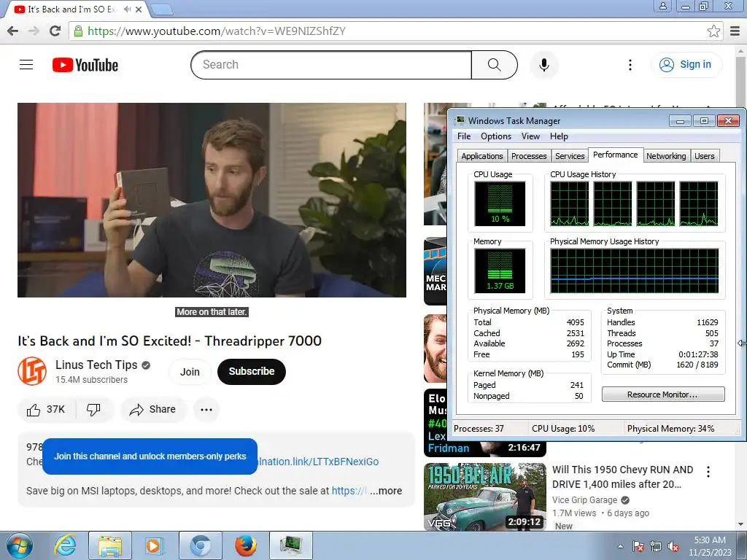Click the Chrome profile user icon
747x560 pixels.
(662, 7)
